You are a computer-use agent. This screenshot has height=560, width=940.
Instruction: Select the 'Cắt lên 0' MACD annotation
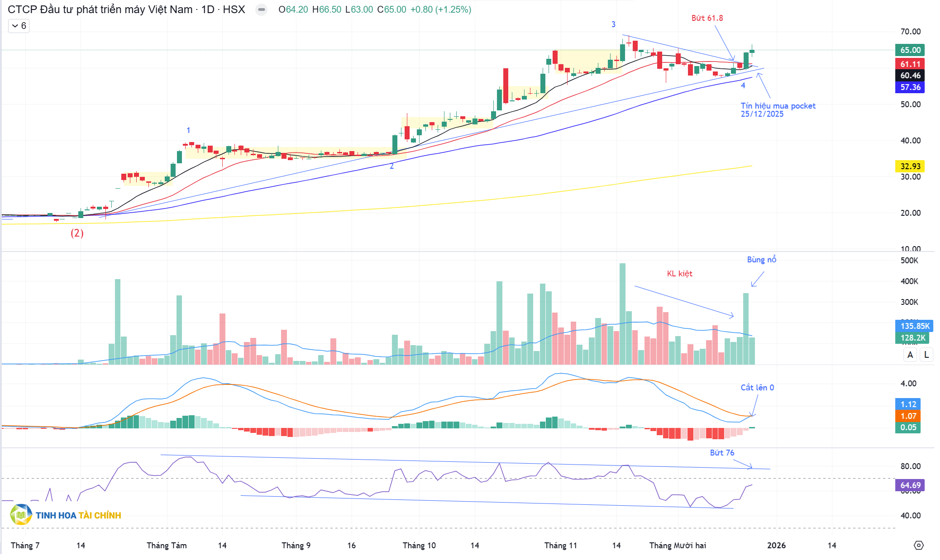[x=757, y=388]
